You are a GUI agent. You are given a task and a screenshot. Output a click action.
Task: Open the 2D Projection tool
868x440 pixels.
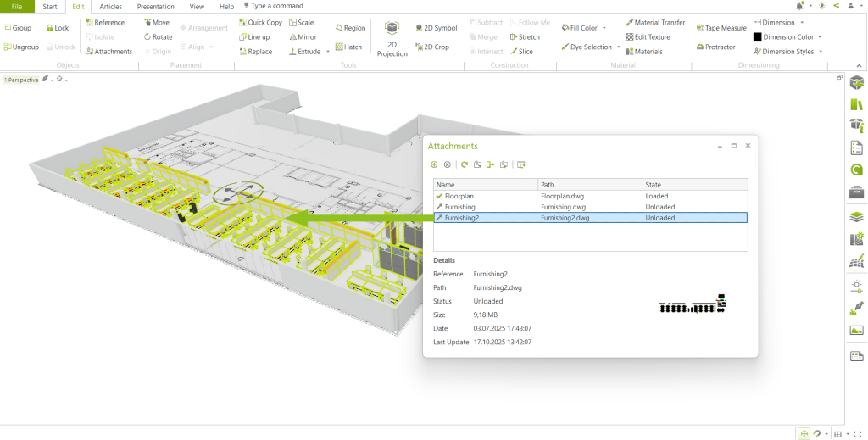coord(392,39)
